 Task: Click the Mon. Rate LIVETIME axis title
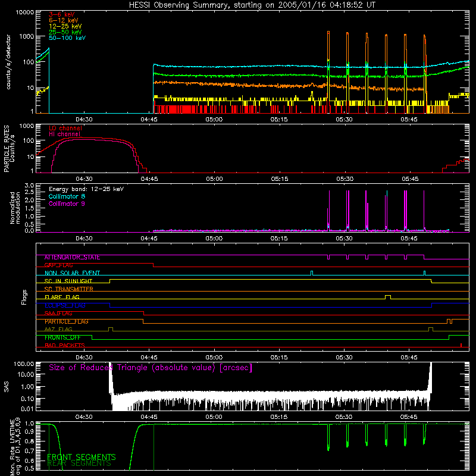(15, 447)
